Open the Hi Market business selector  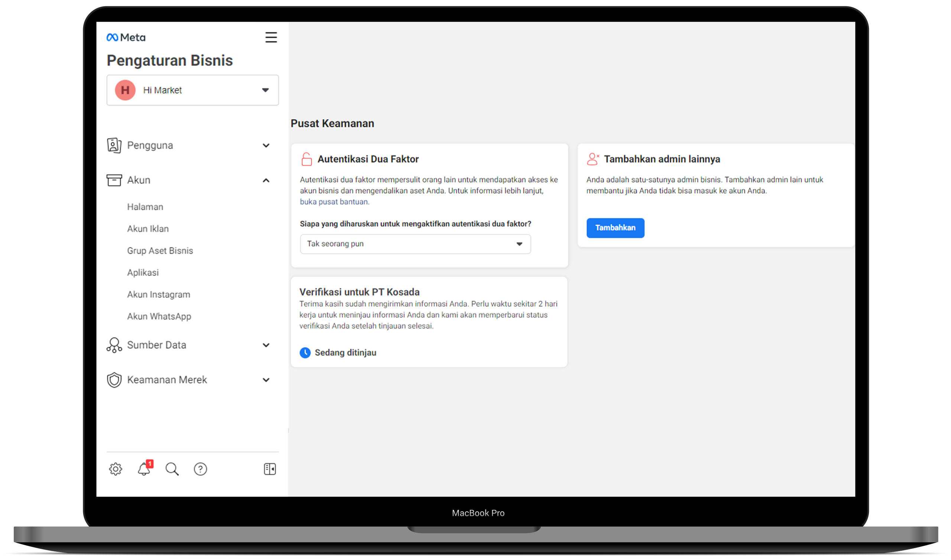click(193, 90)
